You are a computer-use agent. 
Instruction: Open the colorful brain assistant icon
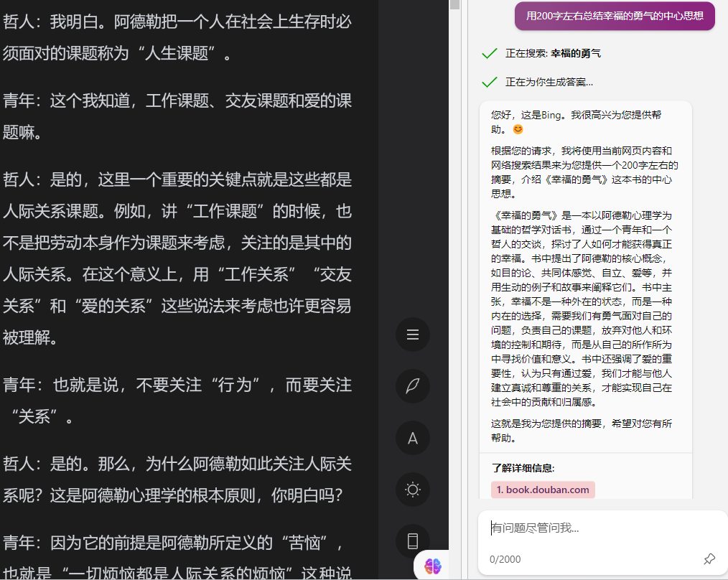(x=433, y=566)
